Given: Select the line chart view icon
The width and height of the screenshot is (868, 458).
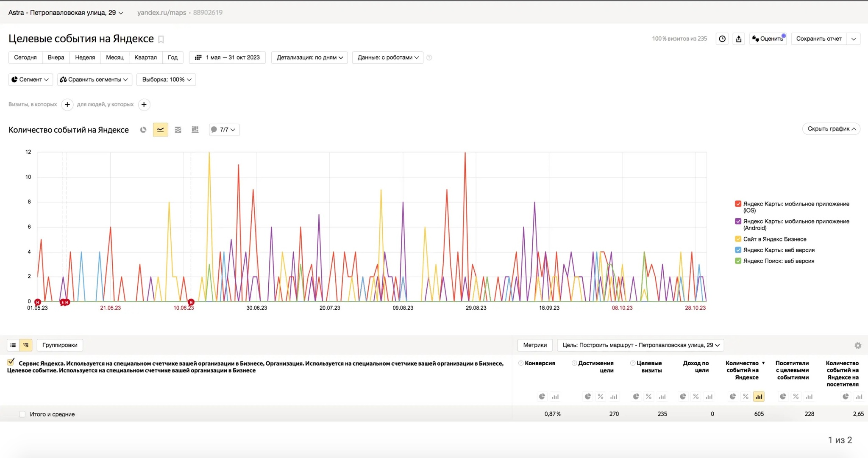Looking at the screenshot, I should pos(160,130).
